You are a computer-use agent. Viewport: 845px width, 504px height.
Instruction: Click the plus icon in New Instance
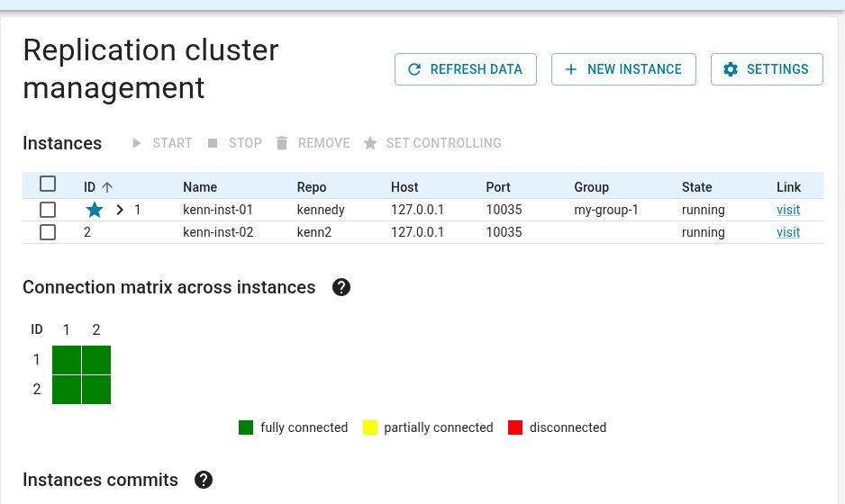(x=571, y=69)
